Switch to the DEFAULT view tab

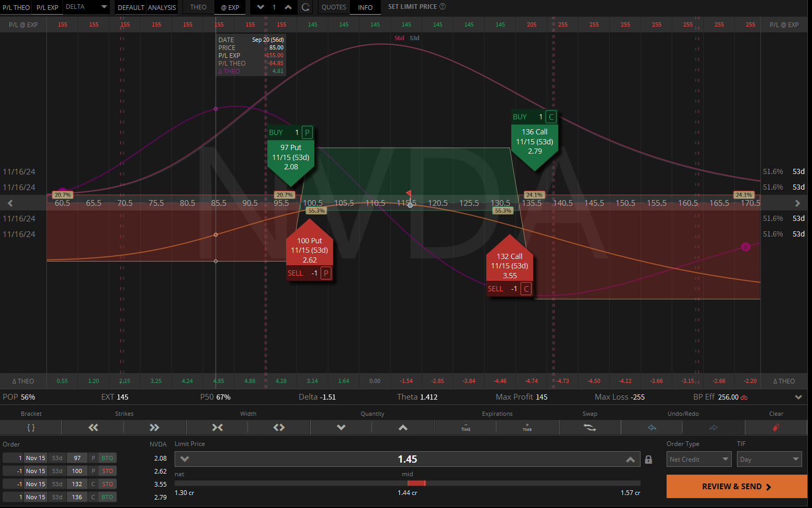tap(131, 7)
